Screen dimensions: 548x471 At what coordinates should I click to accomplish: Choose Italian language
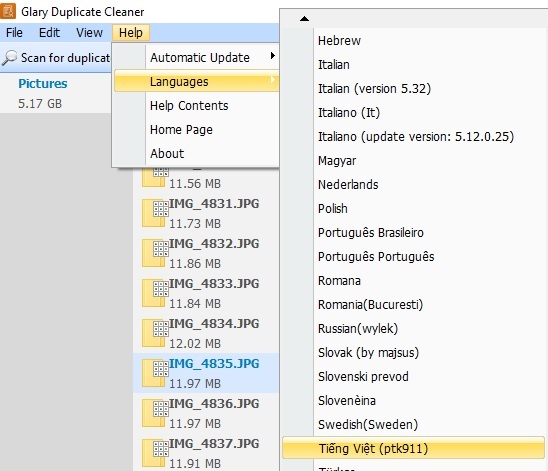point(413,65)
